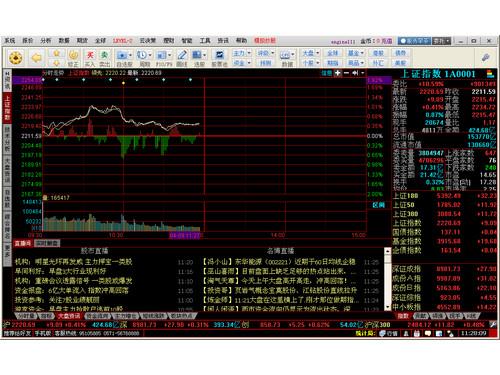
Task: Open the 大盘 dropdown in the toolbar
Action: [311, 53]
